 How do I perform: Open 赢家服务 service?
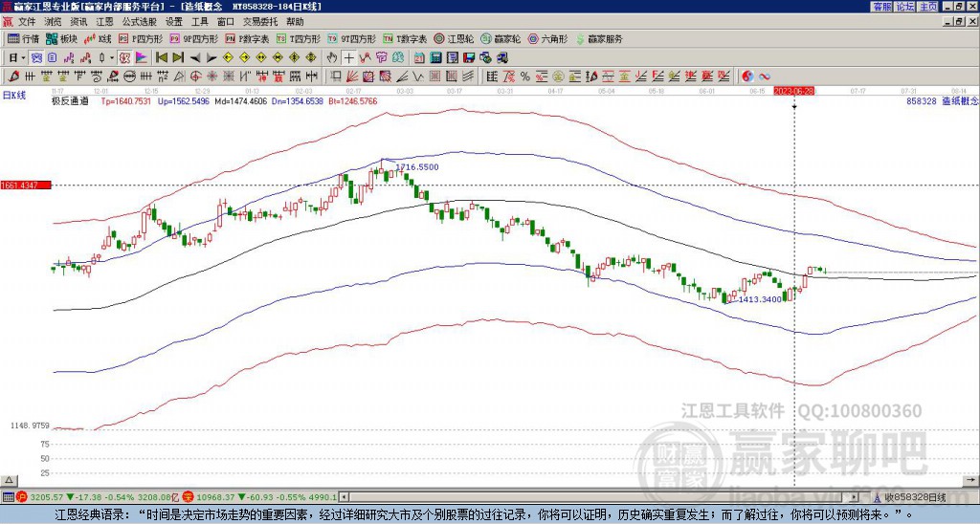click(x=599, y=38)
